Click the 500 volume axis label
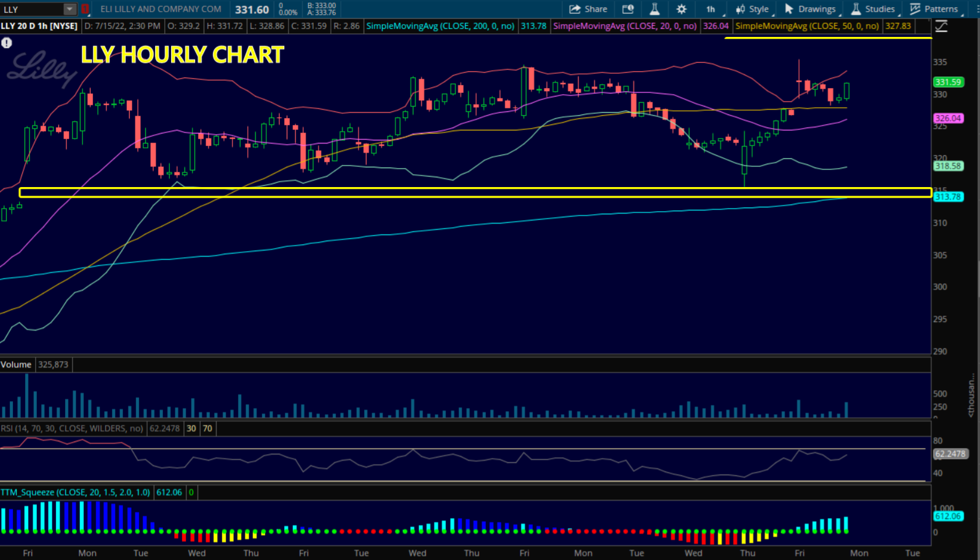 coord(940,394)
